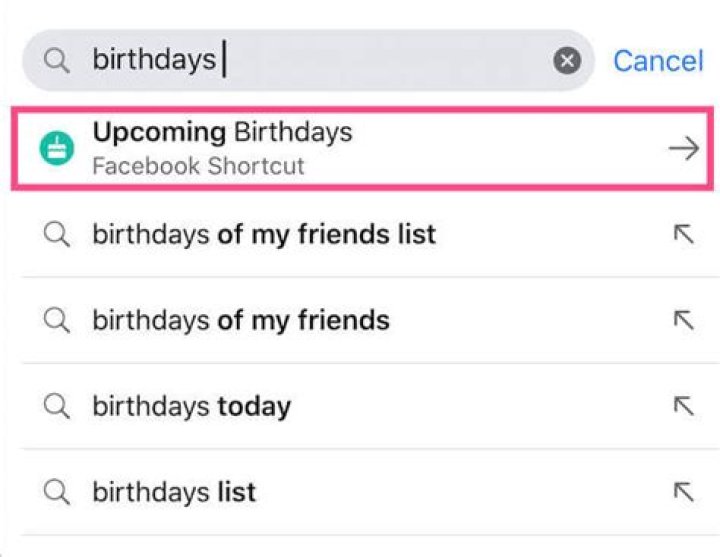The width and height of the screenshot is (720, 557).
Task: Click fill-in arrow for 'birthdays of my friends'
Action: [684, 320]
